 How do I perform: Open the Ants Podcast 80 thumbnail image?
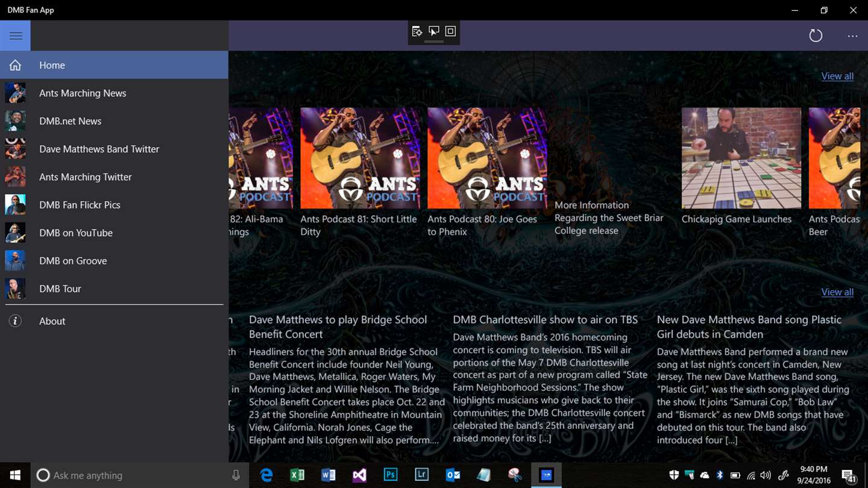488,158
